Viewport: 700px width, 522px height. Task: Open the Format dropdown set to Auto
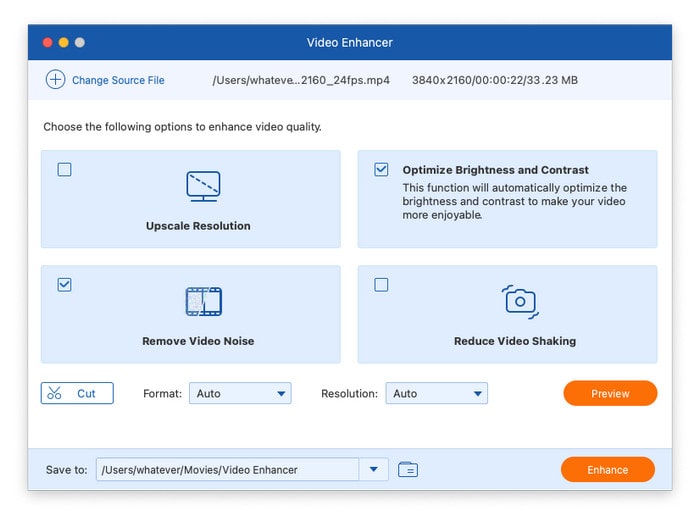click(x=240, y=394)
